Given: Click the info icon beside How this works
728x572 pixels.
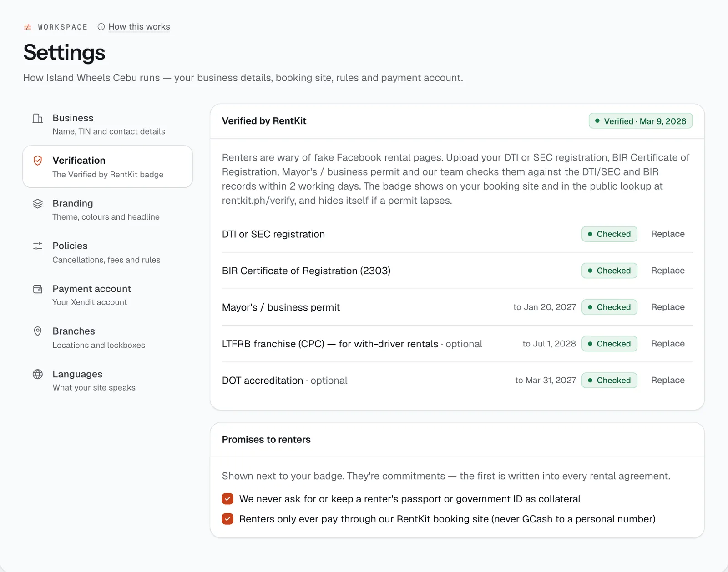Looking at the screenshot, I should click(101, 27).
